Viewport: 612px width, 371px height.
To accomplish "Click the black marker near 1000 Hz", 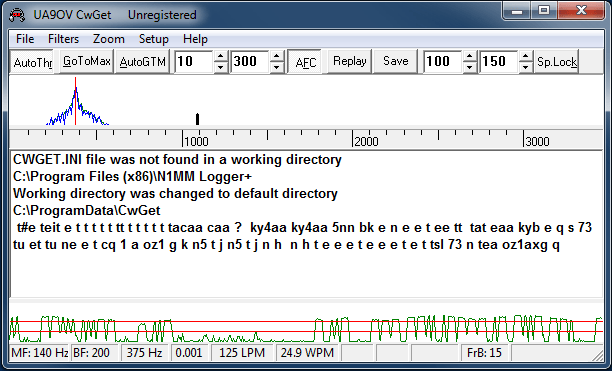I will coord(197,119).
